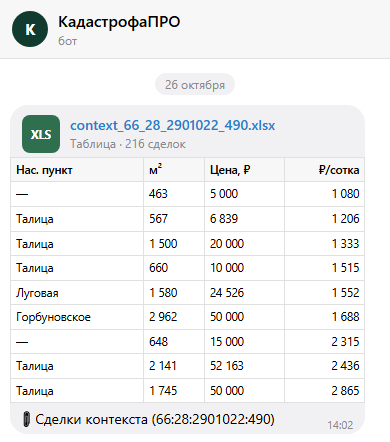
Task: Select the per-sotka value 1 206
Action: [x=324, y=219]
